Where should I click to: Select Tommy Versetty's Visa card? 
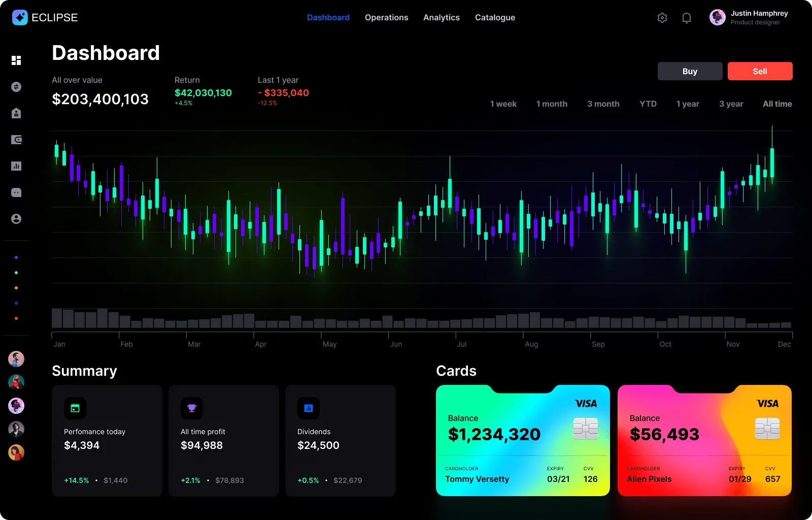coord(522,440)
